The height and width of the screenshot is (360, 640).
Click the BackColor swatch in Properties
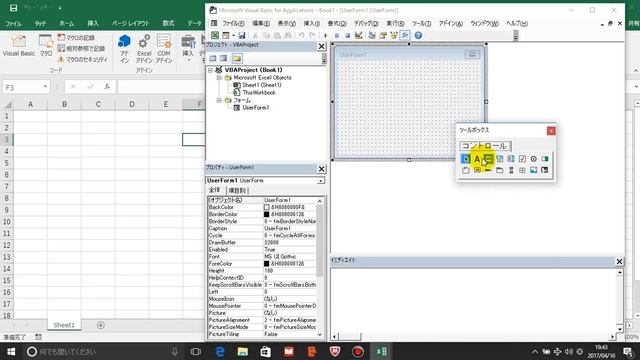pos(267,207)
